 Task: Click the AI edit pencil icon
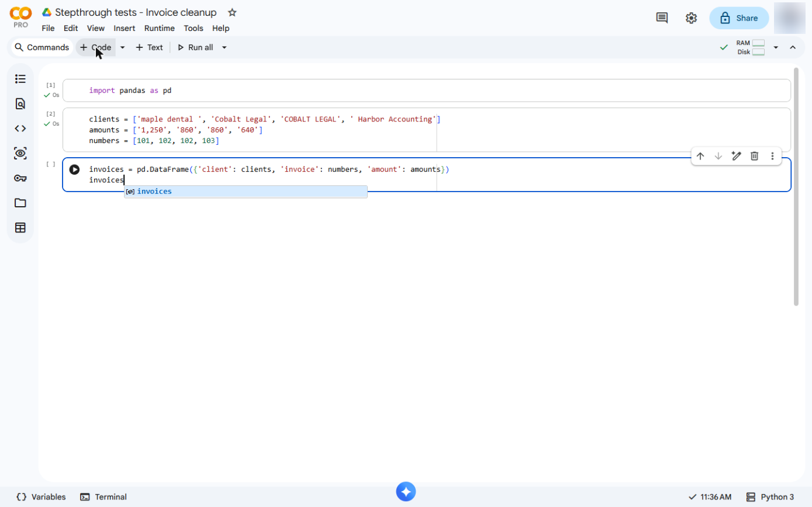point(737,156)
